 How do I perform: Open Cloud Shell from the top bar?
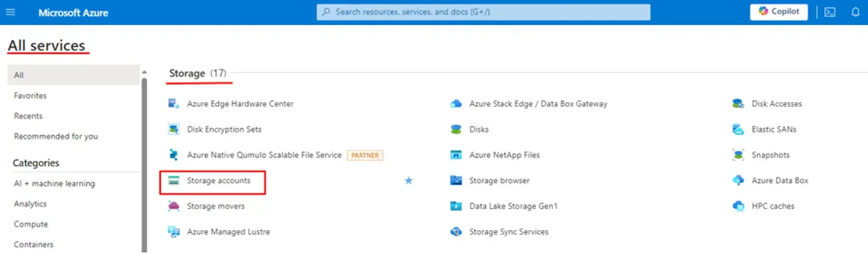pyautogui.click(x=829, y=12)
